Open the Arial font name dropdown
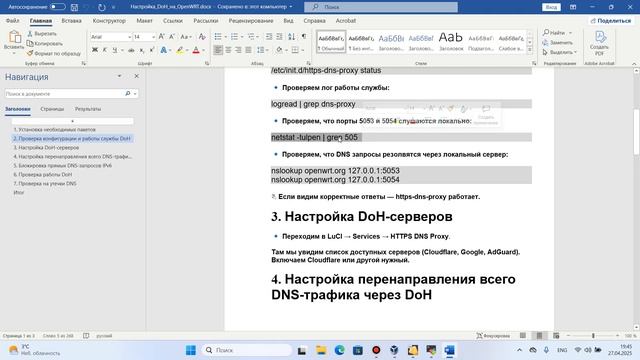The image size is (640, 360). tap(129, 37)
